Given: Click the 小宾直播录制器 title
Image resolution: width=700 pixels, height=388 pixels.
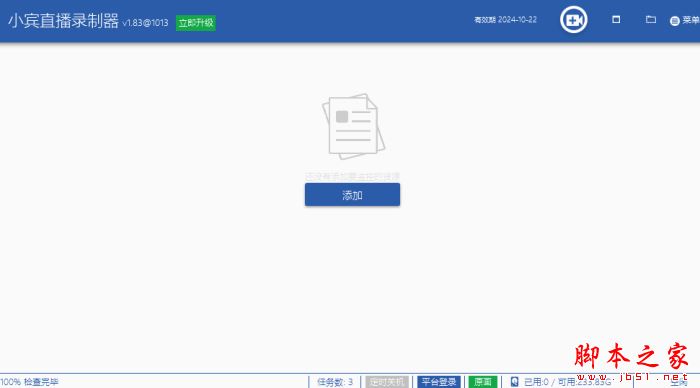Looking at the screenshot, I should tap(63, 21).
